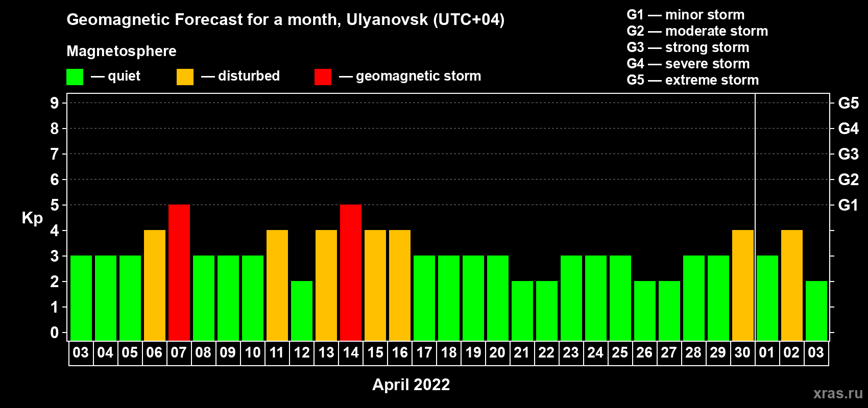Click the green bar for April 12
Image resolution: width=868 pixels, height=408 pixels.
[x=302, y=311]
